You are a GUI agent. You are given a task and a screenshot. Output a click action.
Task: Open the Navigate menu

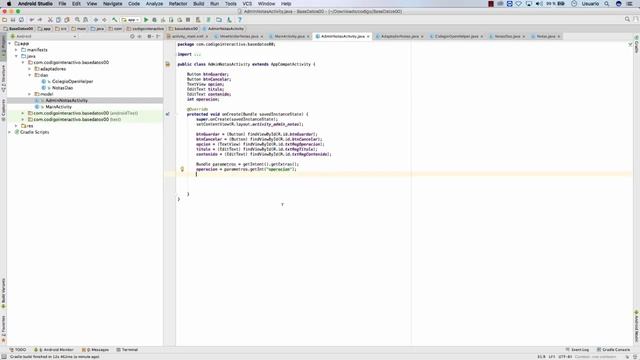pyautogui.click(x=113, y=4)
